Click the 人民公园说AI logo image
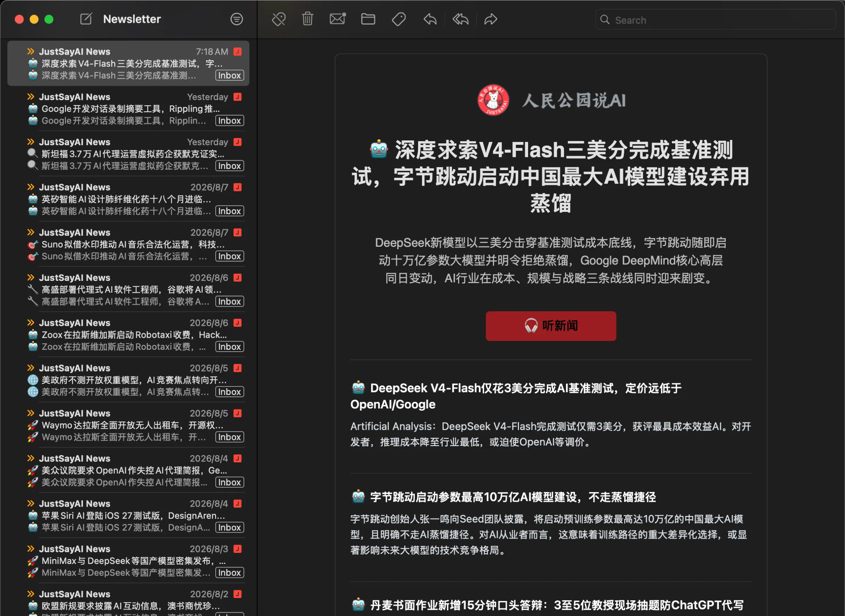This screenshot has height=616, width=845. tap(493, 100)
